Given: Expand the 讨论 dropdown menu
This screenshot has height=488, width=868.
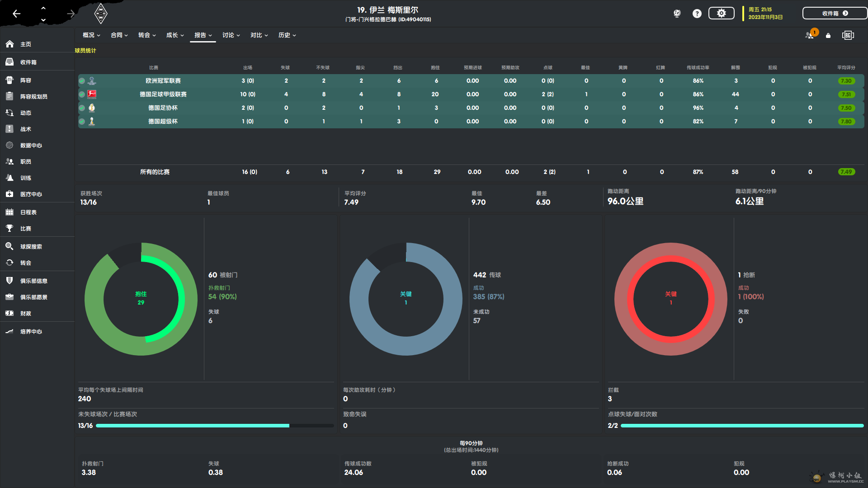Looking at the screenshot, I should [x=231, y=35].
